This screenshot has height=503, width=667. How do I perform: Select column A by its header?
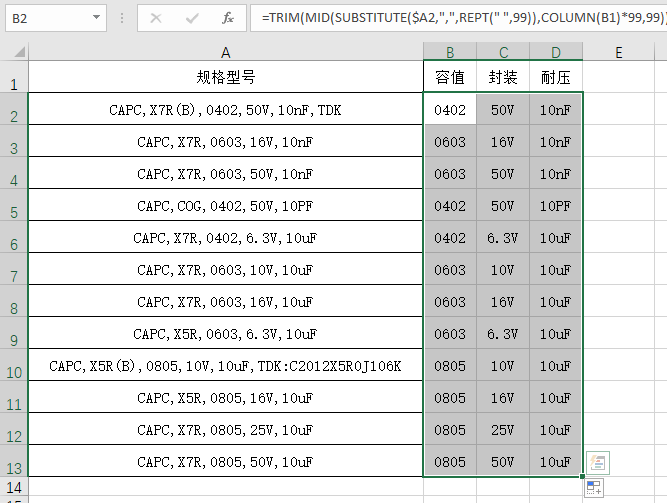pos(225,53)
